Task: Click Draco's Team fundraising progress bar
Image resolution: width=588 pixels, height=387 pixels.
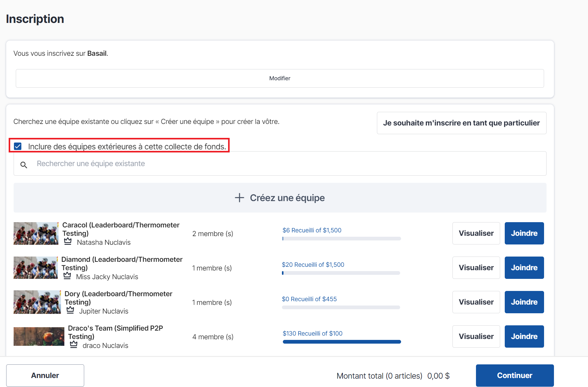Action: 342,342
